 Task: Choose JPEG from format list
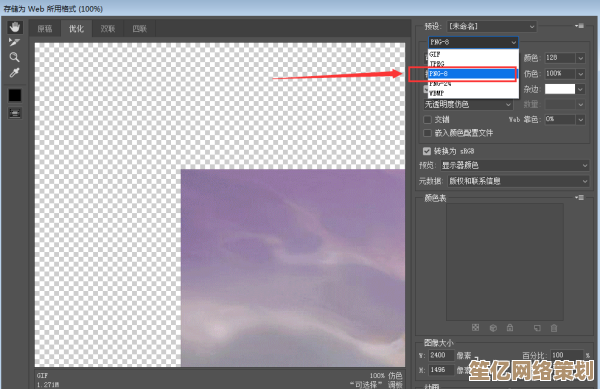click(x=473, y=63)
